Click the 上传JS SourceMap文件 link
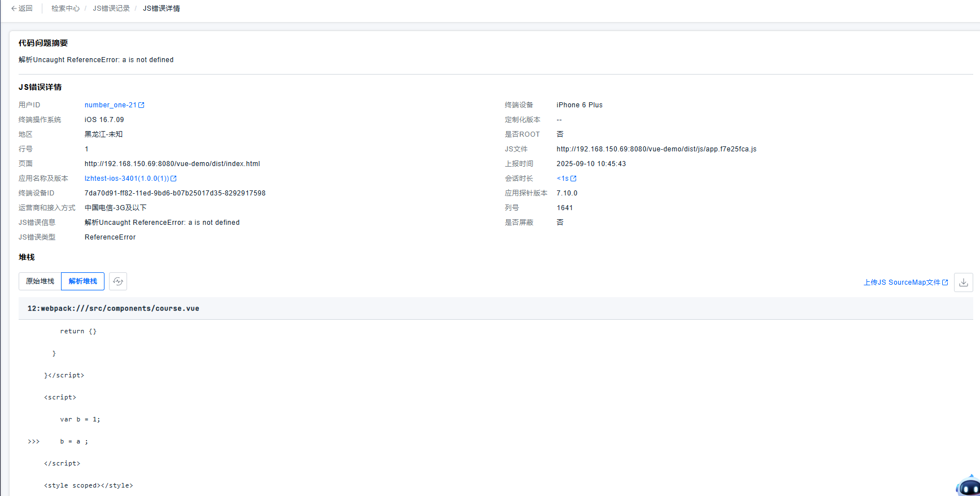This screenshot has width=980, height=496. point(901,282)
